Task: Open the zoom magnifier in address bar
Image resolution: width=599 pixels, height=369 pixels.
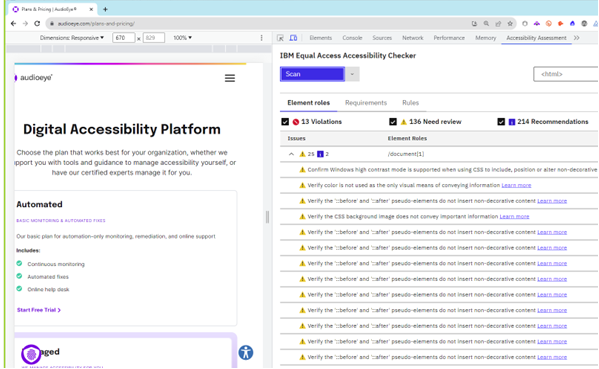Action: [486, 24]
